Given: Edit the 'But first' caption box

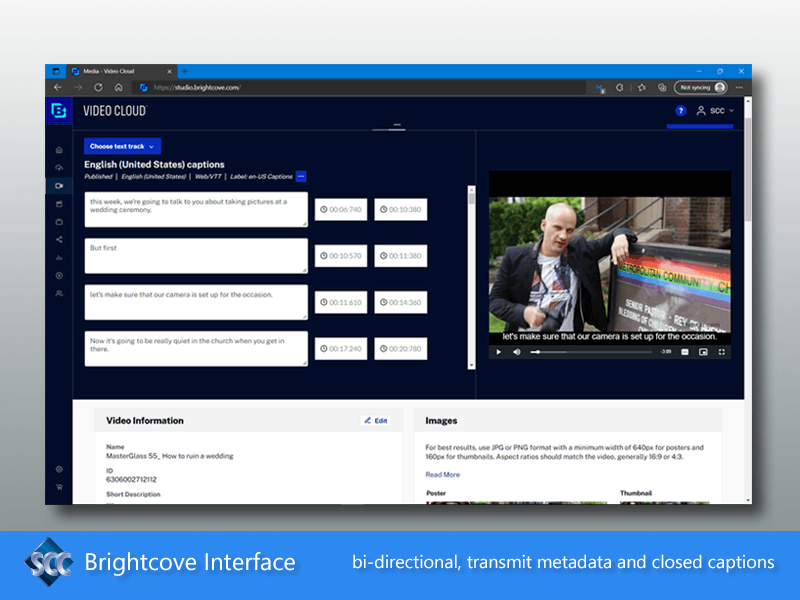Looking at the screenshot, I should coord(196,256).
